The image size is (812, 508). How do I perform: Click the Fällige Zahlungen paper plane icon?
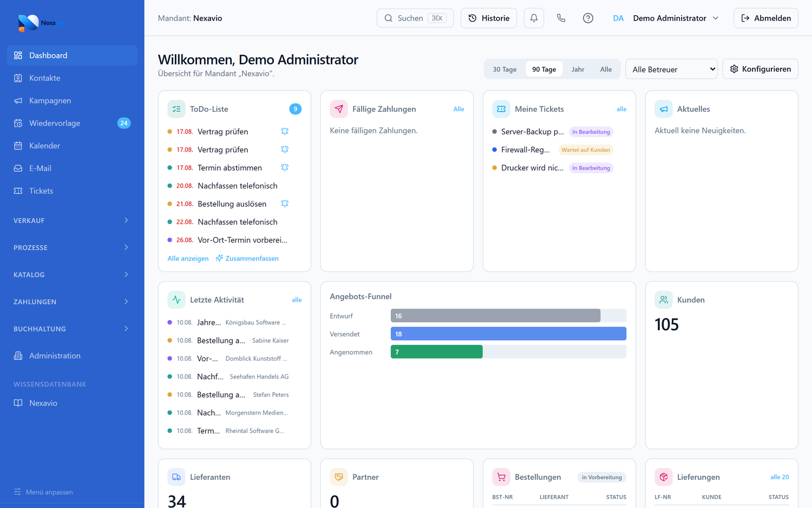pos(339,109)
